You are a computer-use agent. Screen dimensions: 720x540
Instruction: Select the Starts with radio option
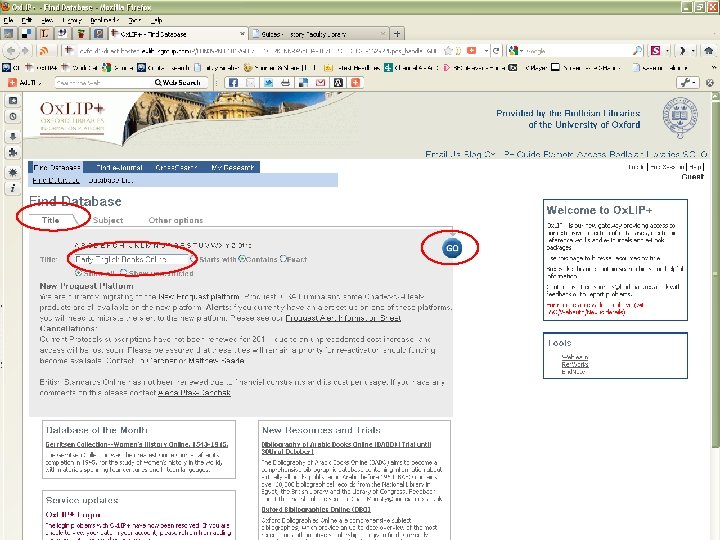[195, 259]
